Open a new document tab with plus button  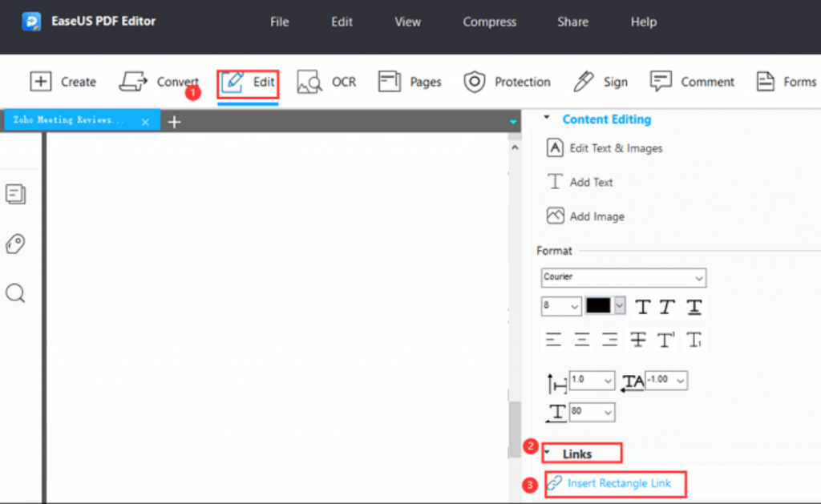pyautogui.click(x=175, y=120)
